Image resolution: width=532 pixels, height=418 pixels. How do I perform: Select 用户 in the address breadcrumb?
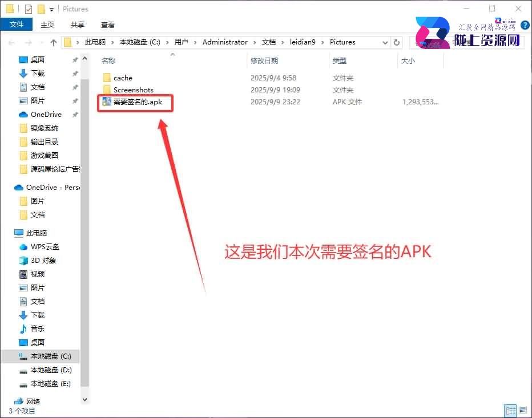181,42
